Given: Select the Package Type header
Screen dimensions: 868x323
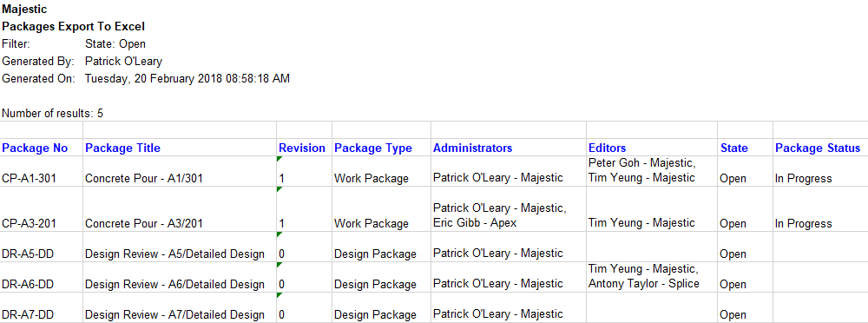Looking at the screenshot, I should 381,148.
